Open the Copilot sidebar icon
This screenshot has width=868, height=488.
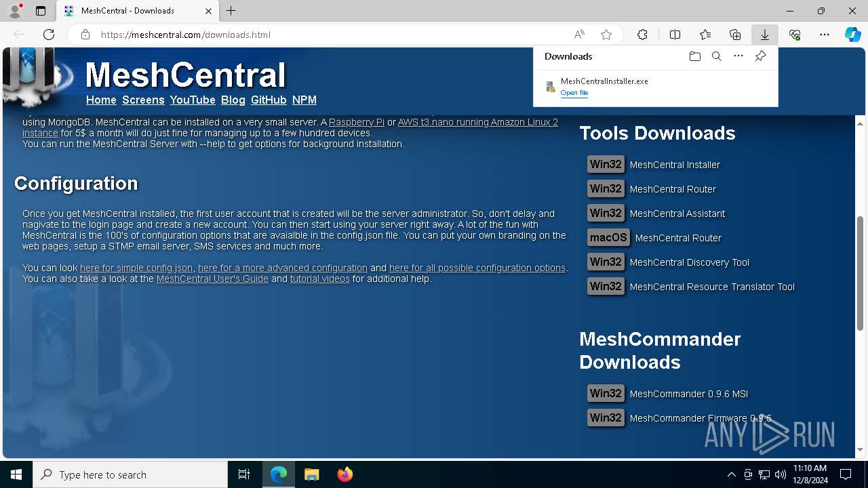pyautogui.click(x=852, y=35)
